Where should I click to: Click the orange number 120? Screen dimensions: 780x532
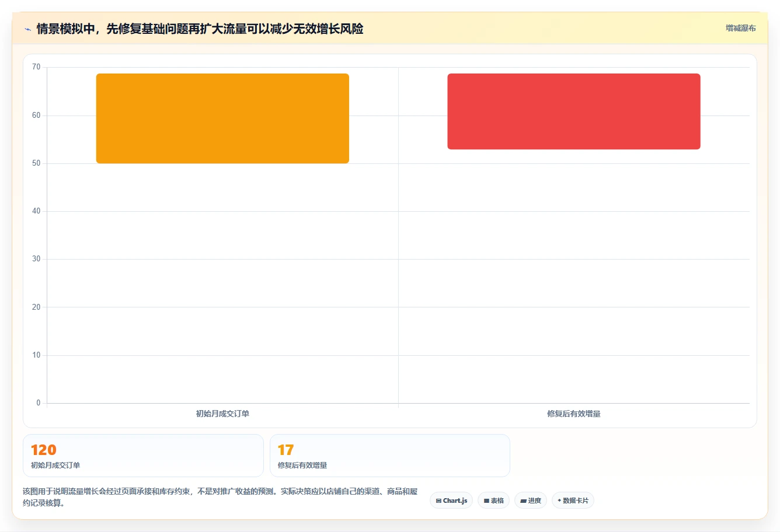pos(44,450)
